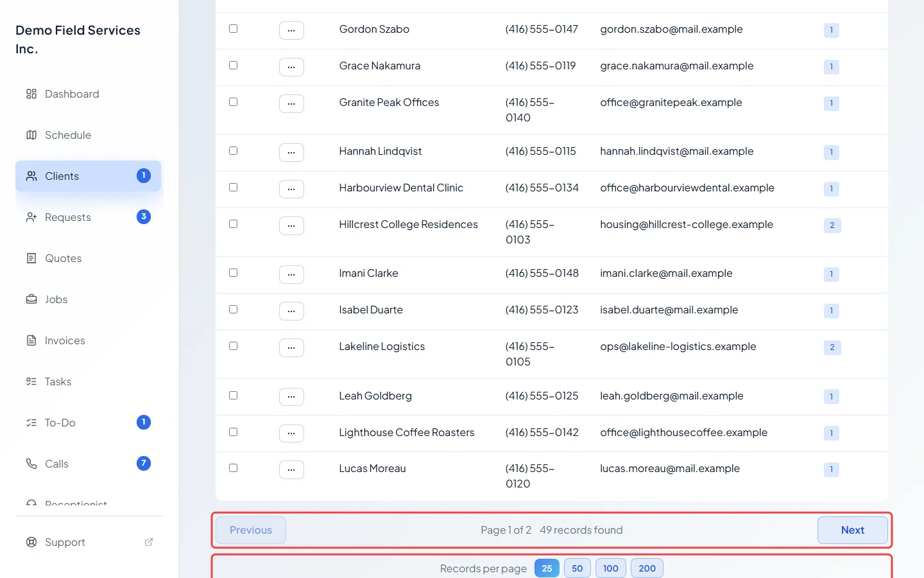
Task: Open the options menu for Lucas Moreau
Action: pyautogui.click(x=291, y=469)
